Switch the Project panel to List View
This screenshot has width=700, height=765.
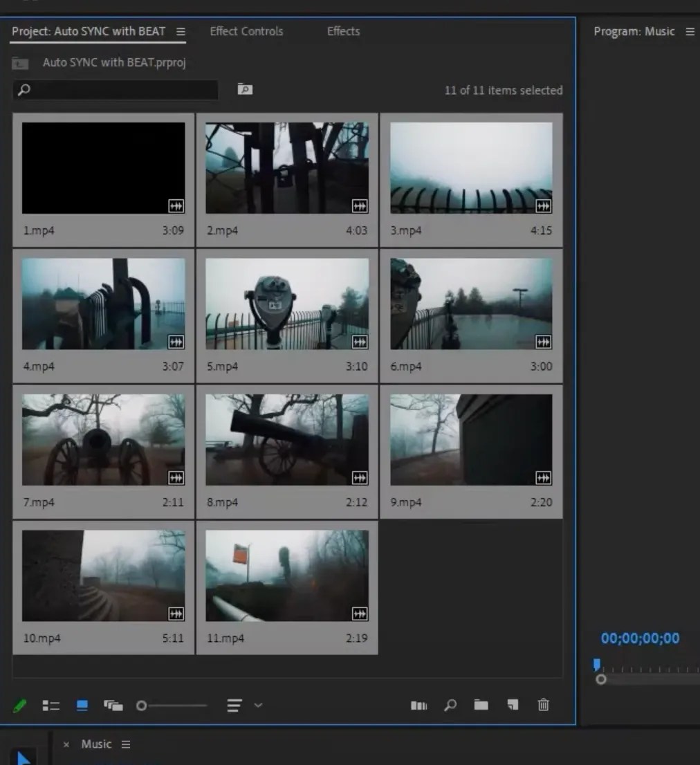tap(51, 705)
